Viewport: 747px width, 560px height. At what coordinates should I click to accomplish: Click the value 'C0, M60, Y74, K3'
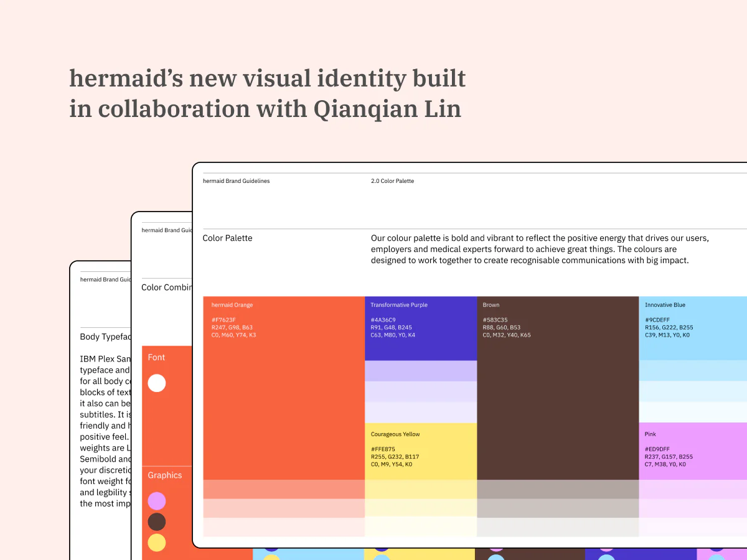[234, 335]
